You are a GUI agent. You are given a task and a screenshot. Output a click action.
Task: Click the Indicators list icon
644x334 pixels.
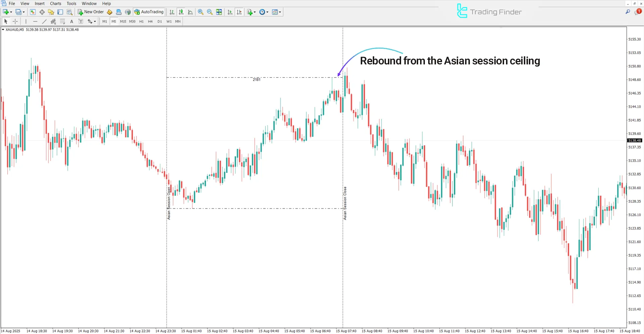pyautogui.click(x=250, y=12)
